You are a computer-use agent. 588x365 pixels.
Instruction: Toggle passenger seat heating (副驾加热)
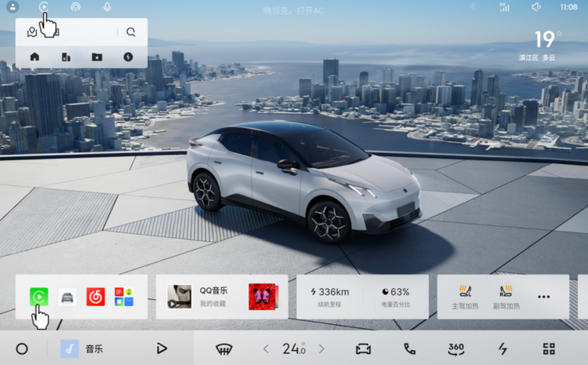click(x=506, y=297)
